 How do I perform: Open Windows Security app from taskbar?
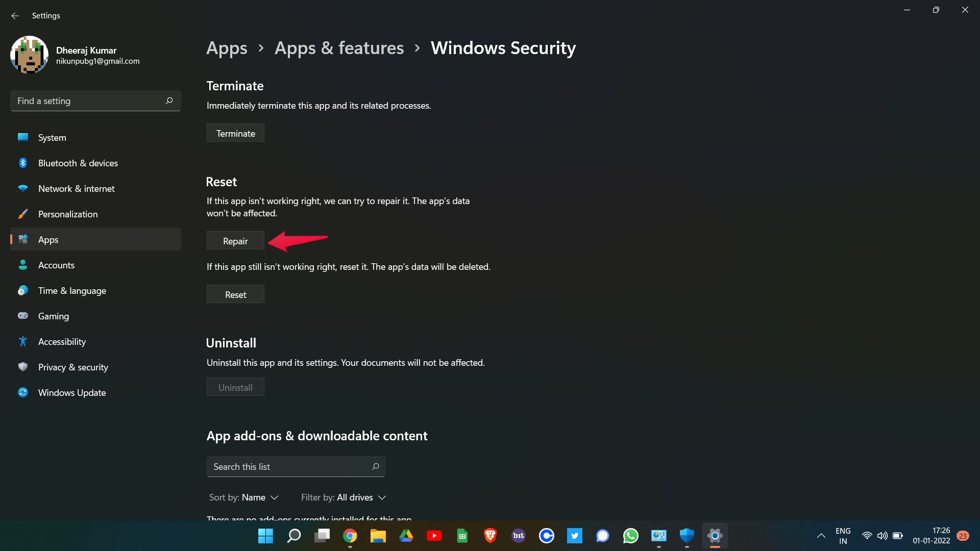[x=686, y=536]
